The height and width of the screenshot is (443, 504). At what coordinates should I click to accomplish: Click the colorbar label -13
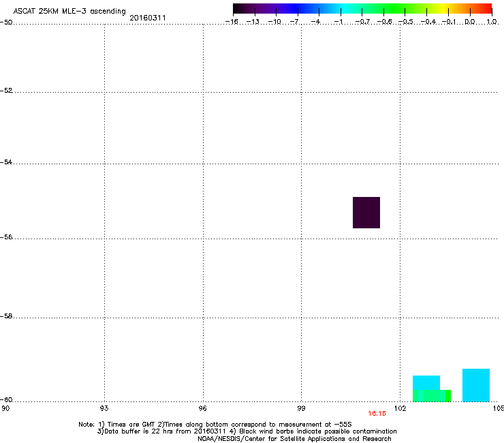253,22
